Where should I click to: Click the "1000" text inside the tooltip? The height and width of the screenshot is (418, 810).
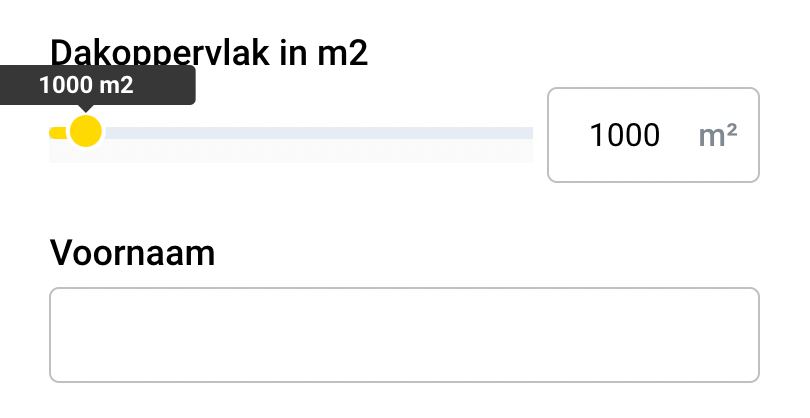tap(66, 85)
